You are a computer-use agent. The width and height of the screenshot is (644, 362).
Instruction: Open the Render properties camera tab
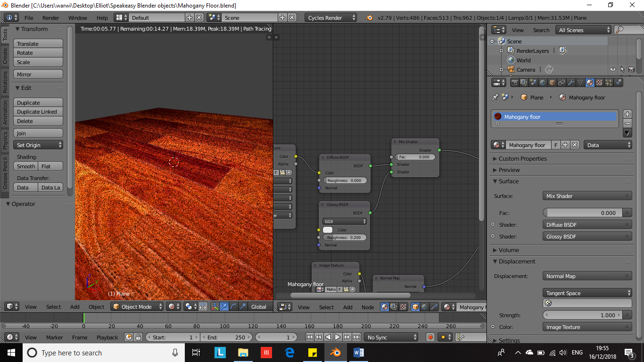click(514, 82)
